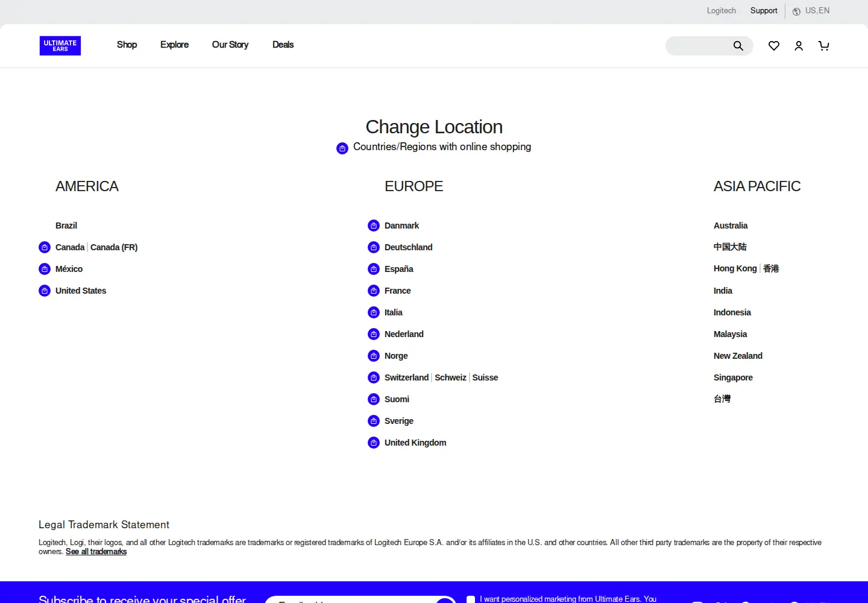Select Switzerland location
Screen dimensions: 868x603
coord(406,377)
